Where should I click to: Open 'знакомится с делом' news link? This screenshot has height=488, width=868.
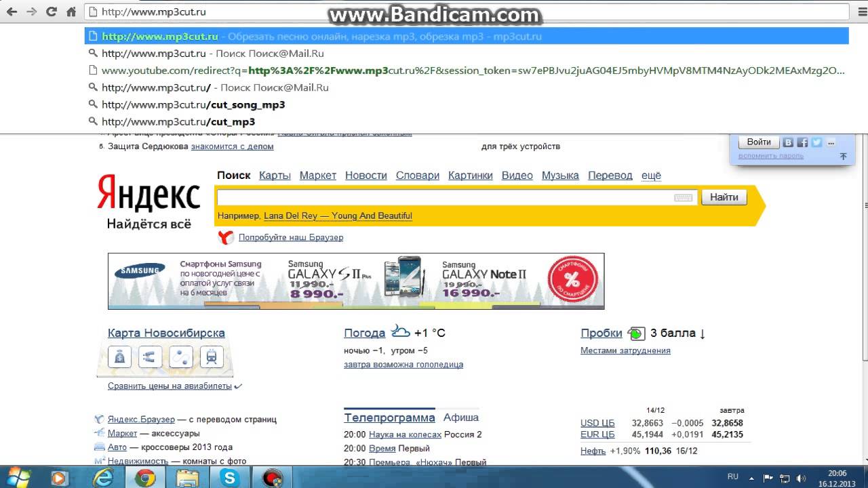pos(232,146)
